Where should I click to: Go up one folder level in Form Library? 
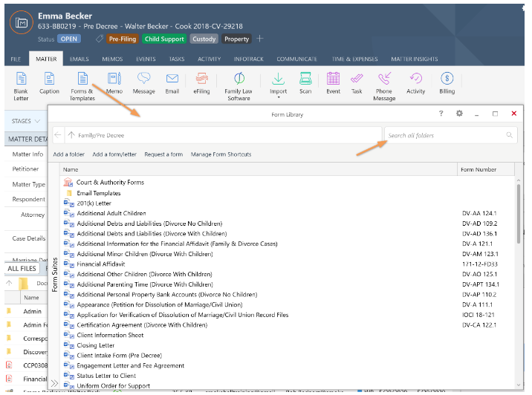point(71,135)
